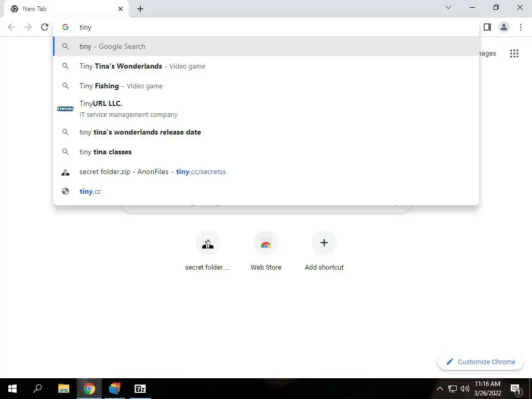Click the network tray icon
This screenshot has width=532, height=399.
tap(453, 389)
